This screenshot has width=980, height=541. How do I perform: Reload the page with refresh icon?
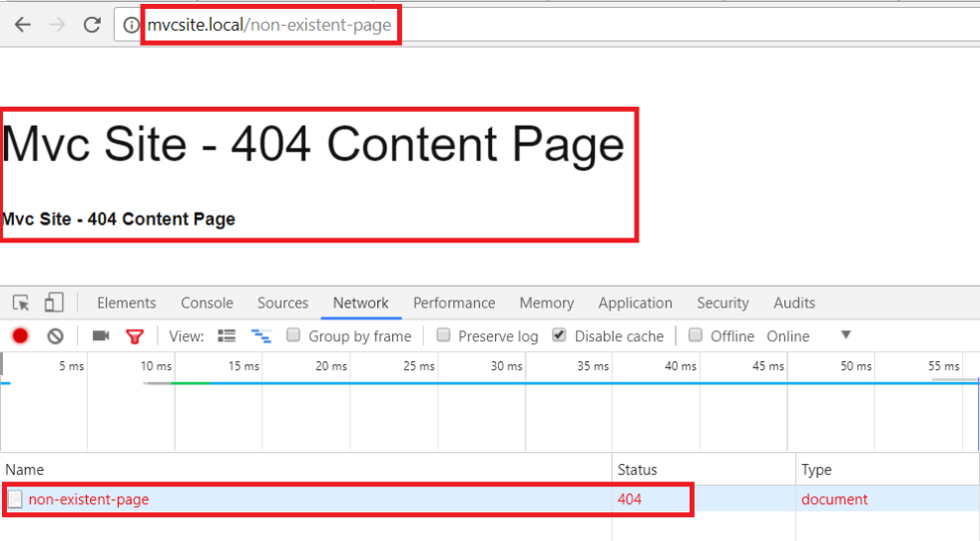pyautogui.click(x=92, y=25)
